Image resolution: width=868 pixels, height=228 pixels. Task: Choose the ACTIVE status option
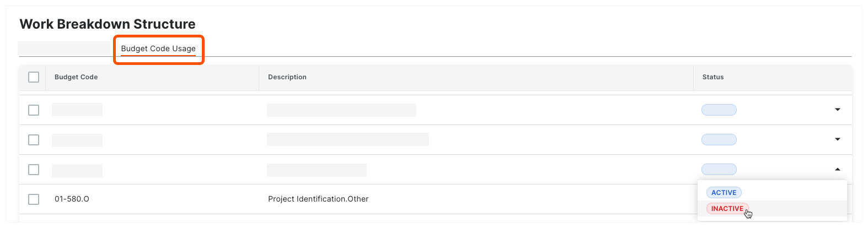click(x=724, y=193)
